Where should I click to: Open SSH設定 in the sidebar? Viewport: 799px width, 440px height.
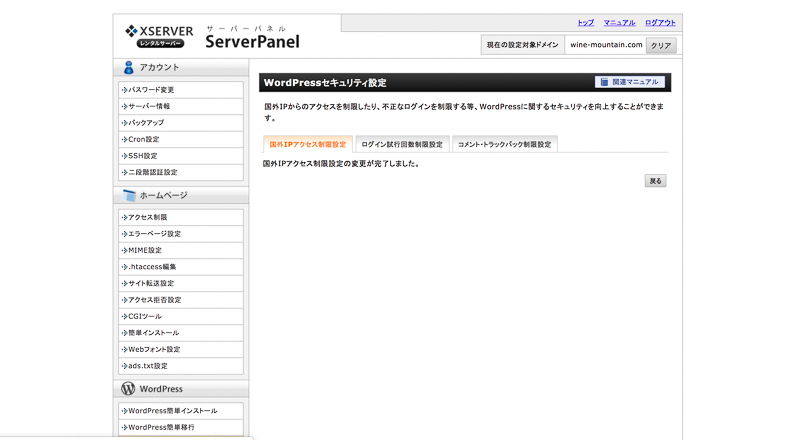point(181,156)
